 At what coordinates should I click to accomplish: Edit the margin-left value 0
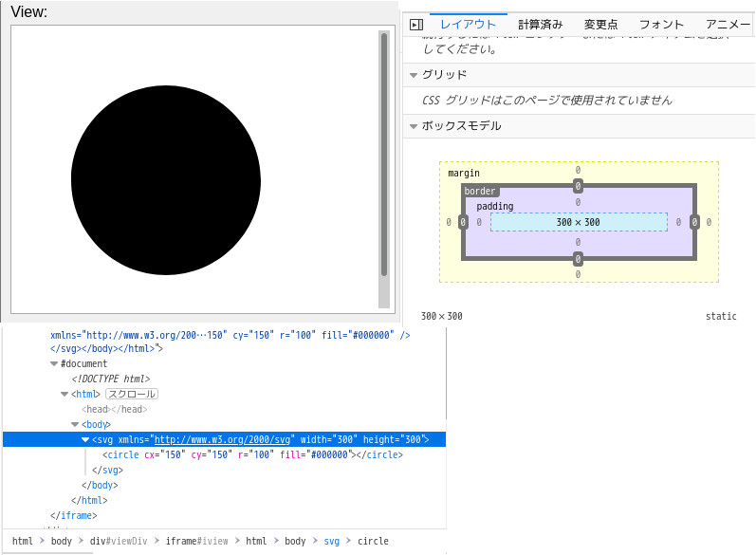click(449, 222)
